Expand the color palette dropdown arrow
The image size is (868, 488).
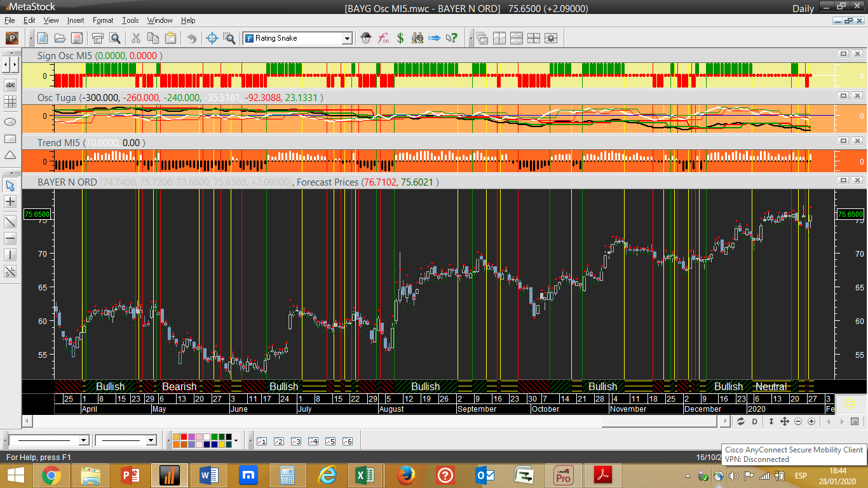[236, 440]
